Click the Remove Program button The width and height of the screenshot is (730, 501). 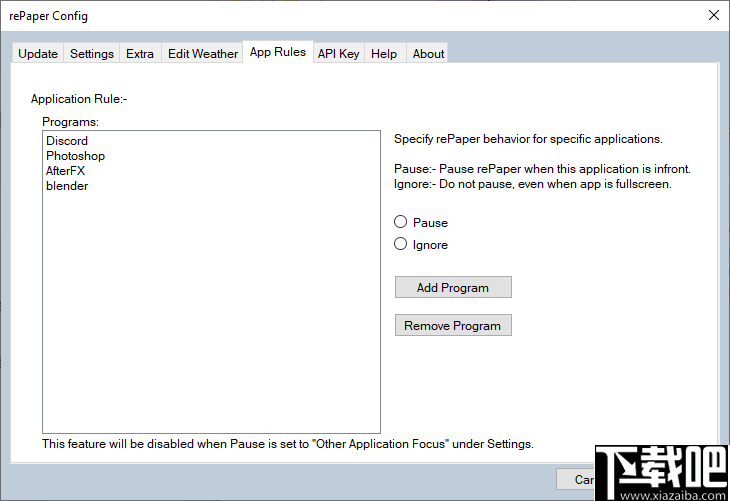pos(453,325)
